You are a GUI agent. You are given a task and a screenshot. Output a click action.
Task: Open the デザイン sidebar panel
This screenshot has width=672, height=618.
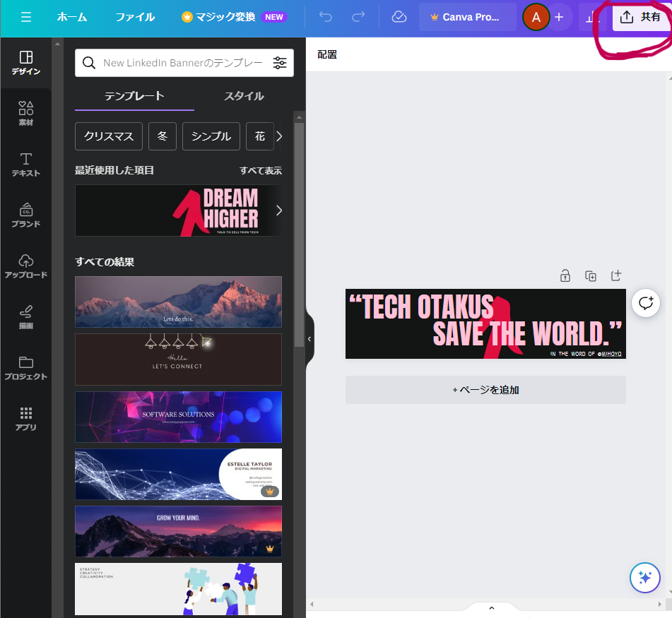tap(26, 63)
